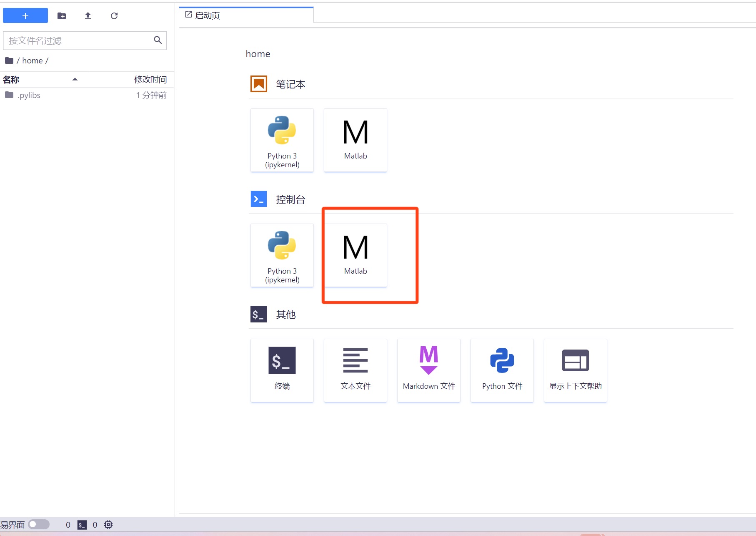756x536 pixels.
Task: Click the blue new launcher plus button
Action: coord(25,16)
